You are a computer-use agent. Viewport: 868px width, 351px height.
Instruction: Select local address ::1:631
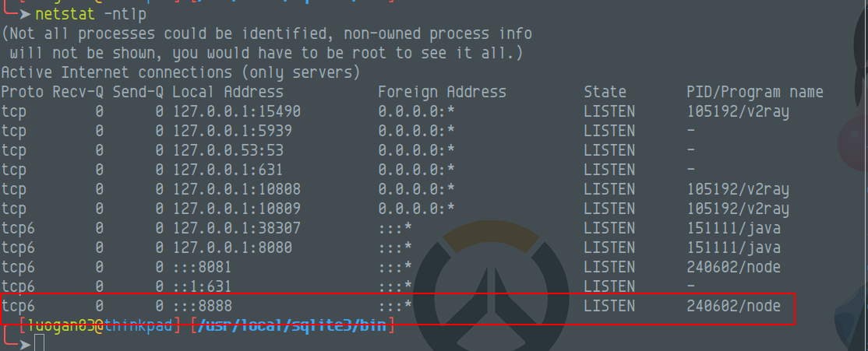tap(202, 287)
